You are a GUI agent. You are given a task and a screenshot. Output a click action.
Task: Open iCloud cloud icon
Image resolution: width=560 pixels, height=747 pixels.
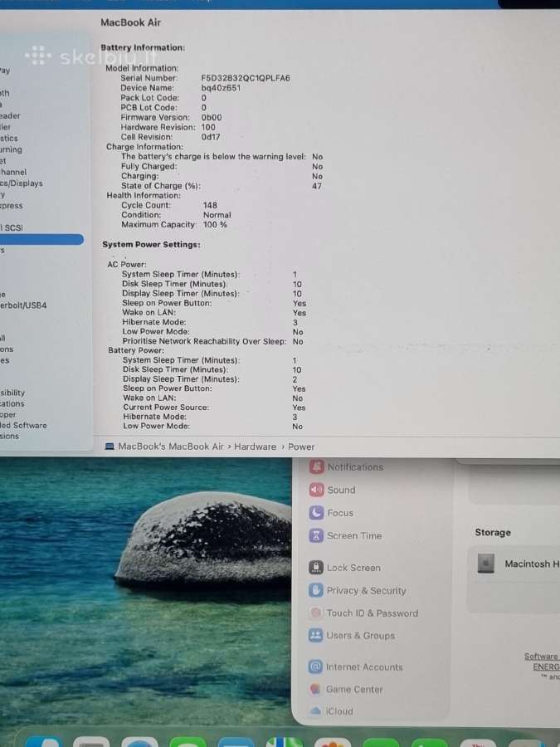(314, 710)
